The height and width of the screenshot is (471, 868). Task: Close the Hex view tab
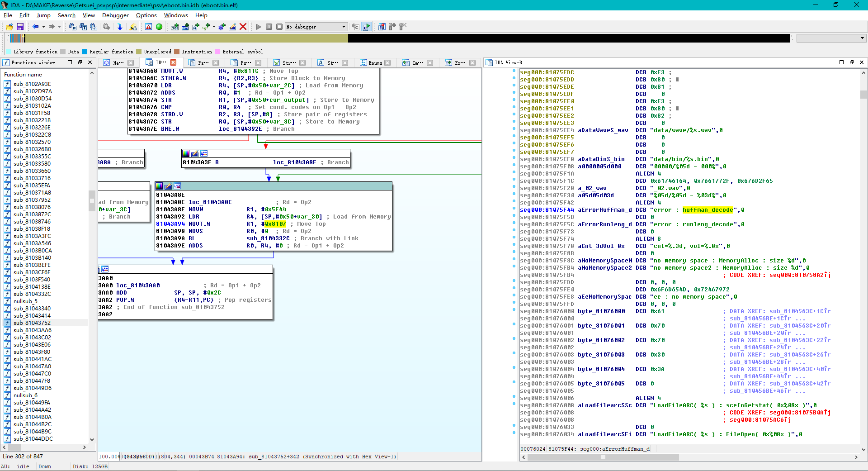pyautogui.click(x=131, y=63)
